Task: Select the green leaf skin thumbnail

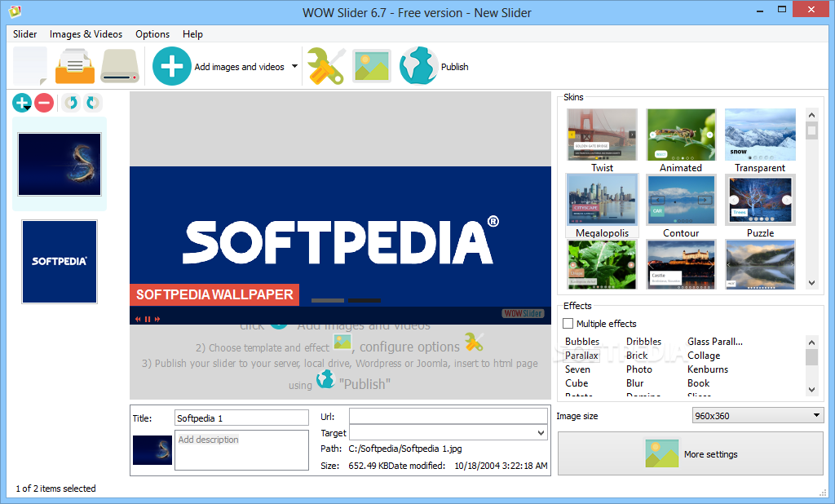Action: [x=602, y=264]
